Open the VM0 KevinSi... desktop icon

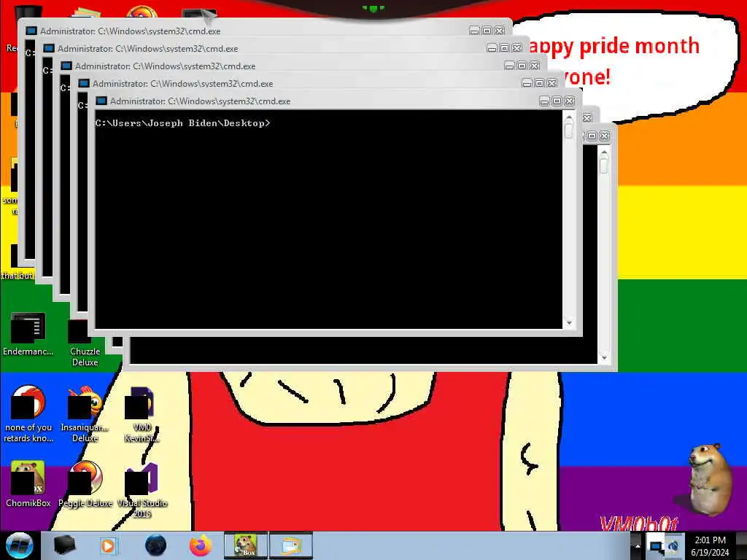coord(142,413)
